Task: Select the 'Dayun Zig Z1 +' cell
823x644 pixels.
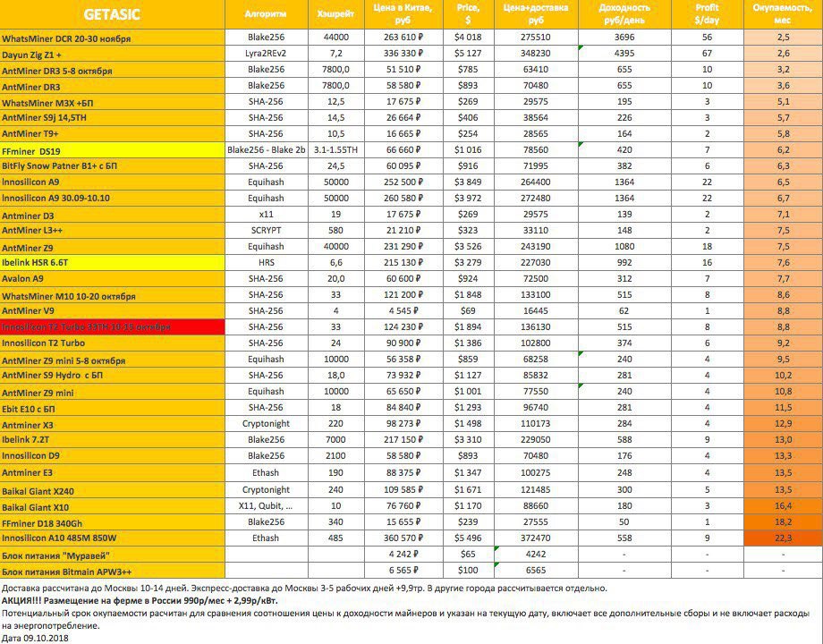Action: (113, 54)
